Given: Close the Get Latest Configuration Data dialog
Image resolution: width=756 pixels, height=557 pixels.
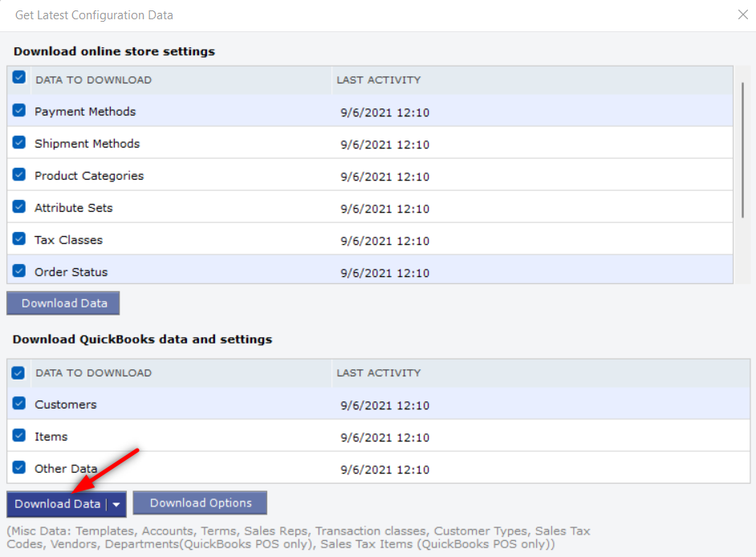Looking at the screenshot, I should coord(743,15).
